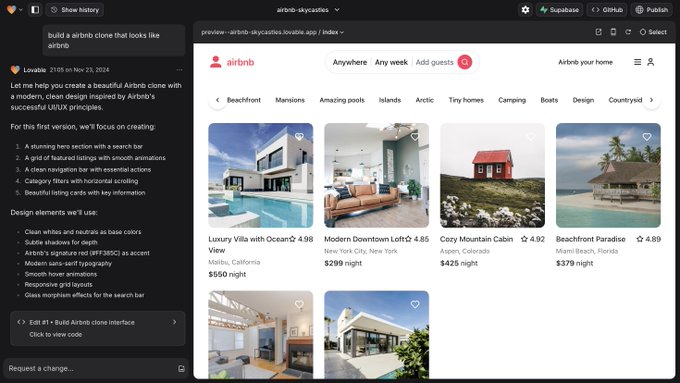Favorite the Modern Downtown Loft heart
This screenshot has height=383, width=680.
click(415, 137)
